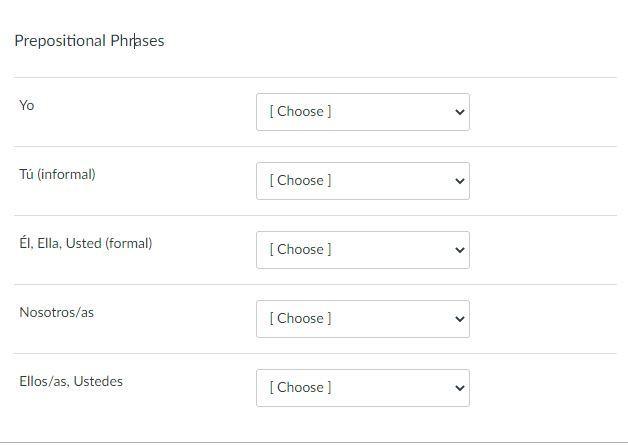The height and width of the screenshot is (446, 628).
Task: Click the [ Choose ] text beside Yo
Action: click(300, 112)
